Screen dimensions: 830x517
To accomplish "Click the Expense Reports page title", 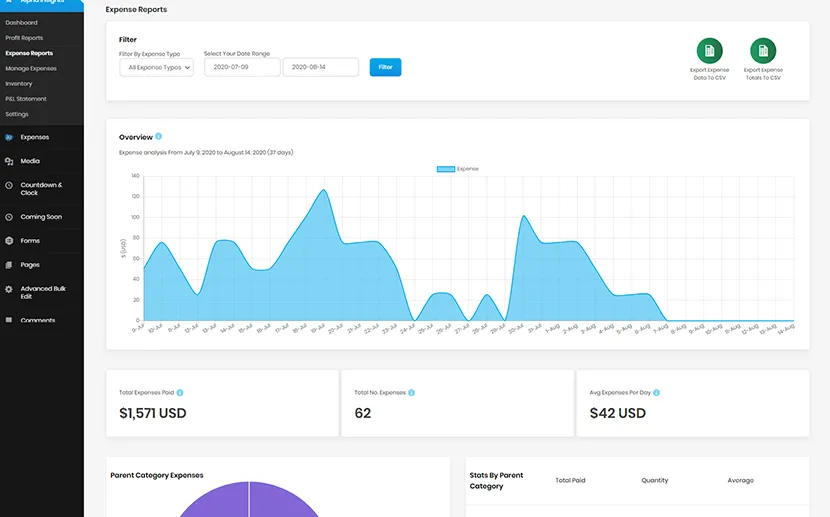I will [136, 10].
